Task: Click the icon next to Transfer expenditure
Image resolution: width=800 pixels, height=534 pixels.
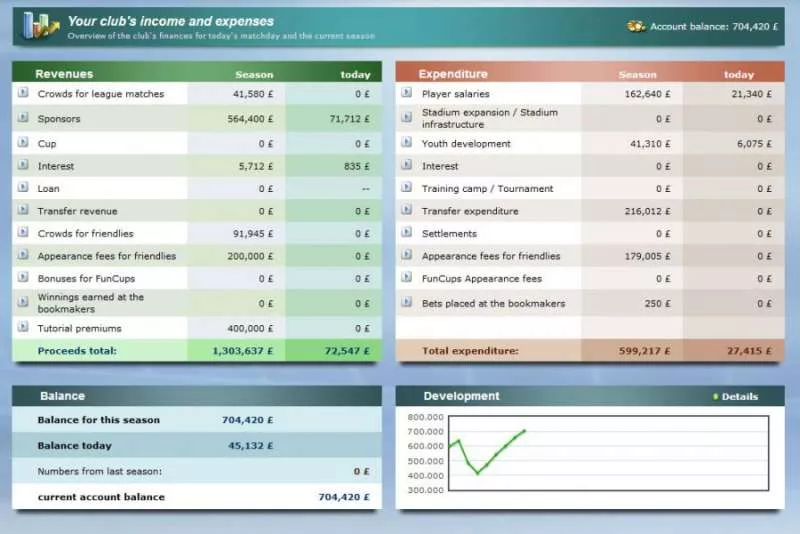Action: pyautogui.click(x=407, y=211)
